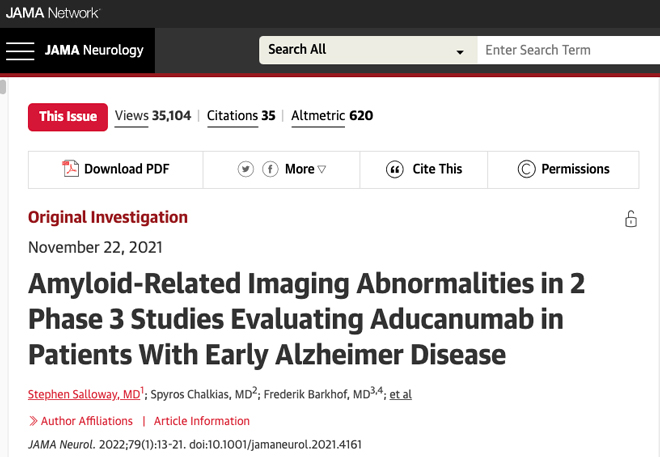660x457 pixels.
Task: Click the open access padlock icon
Action: pos(631,219)
